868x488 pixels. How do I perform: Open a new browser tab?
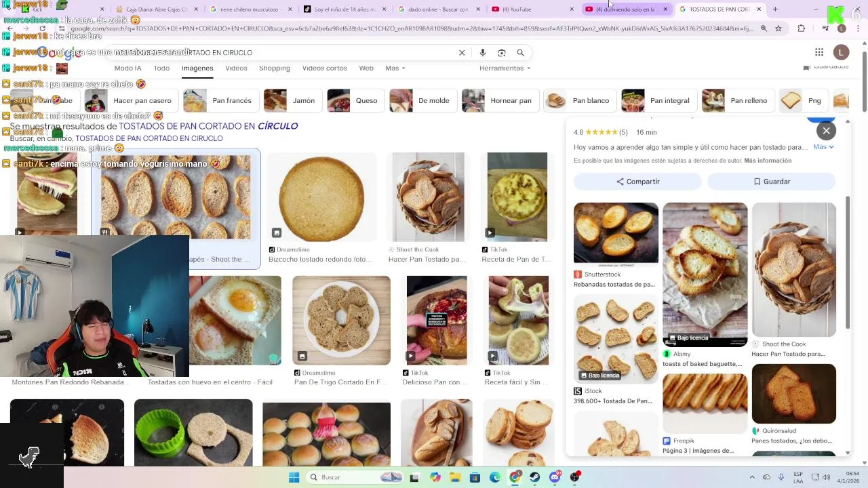click(775, 9)
